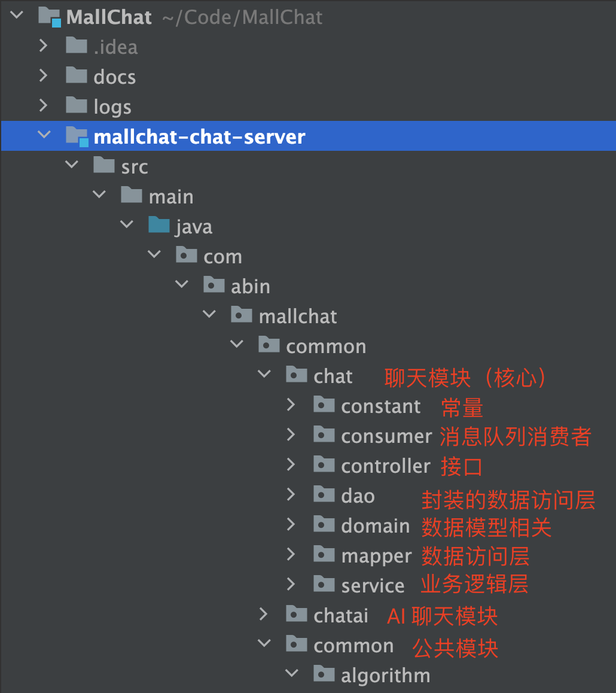This screenshot has height=693, width=616.
Task: Click the algorithm package folder icon
Action: pyautogui.click(x=324, y=674)
